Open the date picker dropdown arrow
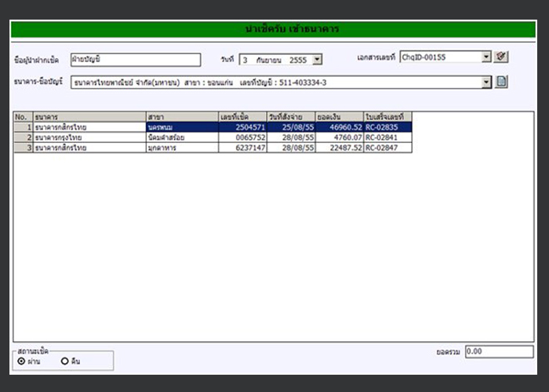The image size is (549, 392). pyautogui.click(x=317, y=60)
